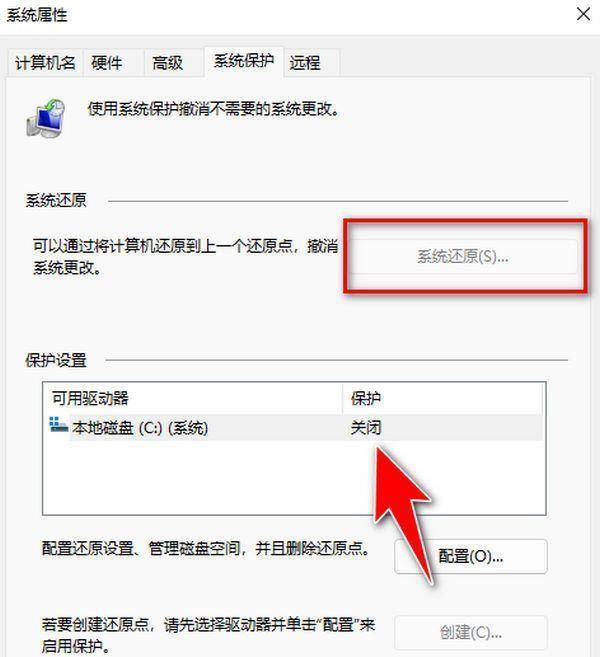Go to the 远程 tab

305,63
